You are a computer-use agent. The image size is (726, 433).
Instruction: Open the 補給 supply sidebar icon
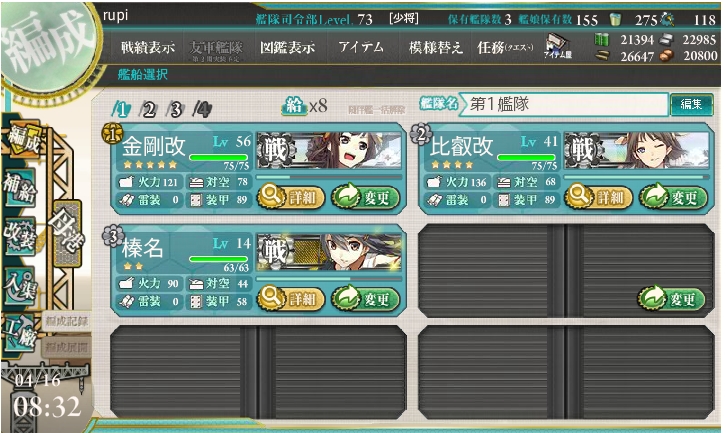click(20, 188)
